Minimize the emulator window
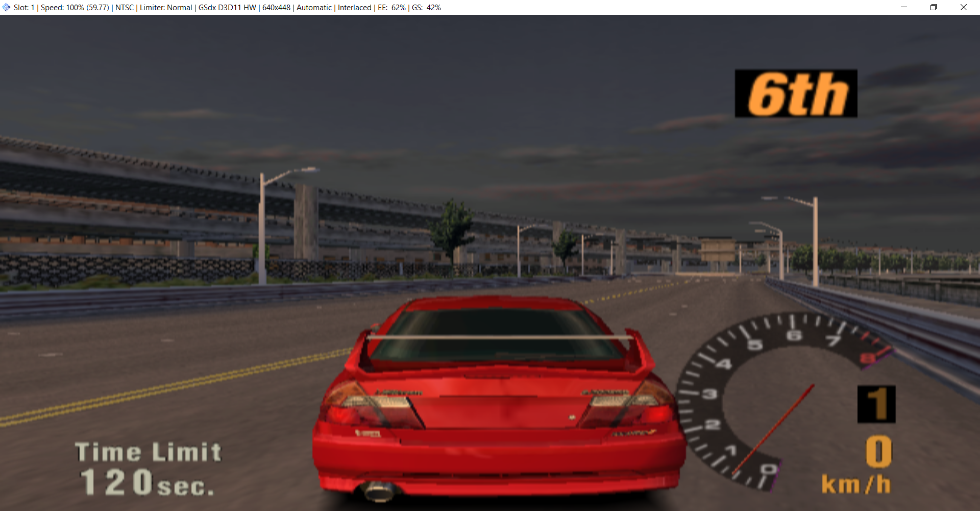This screenshot has height=511, width=980. pos(904,7)
